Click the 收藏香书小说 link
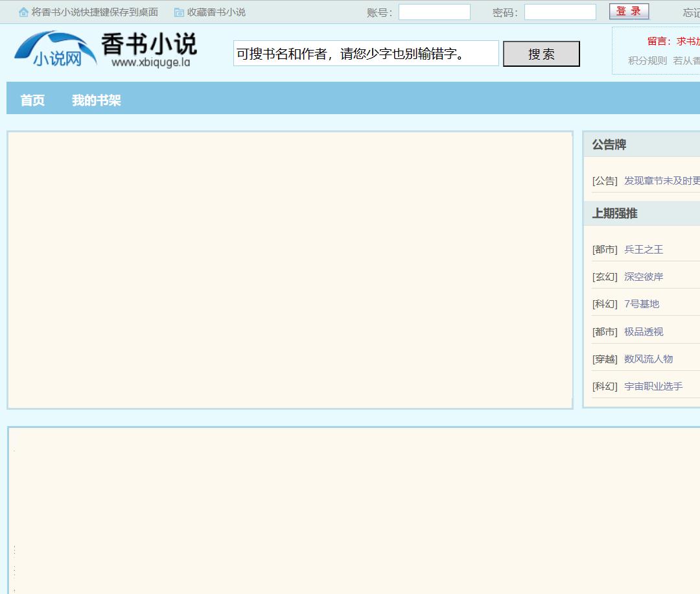The image size is (700, 594). coord(216,12)
